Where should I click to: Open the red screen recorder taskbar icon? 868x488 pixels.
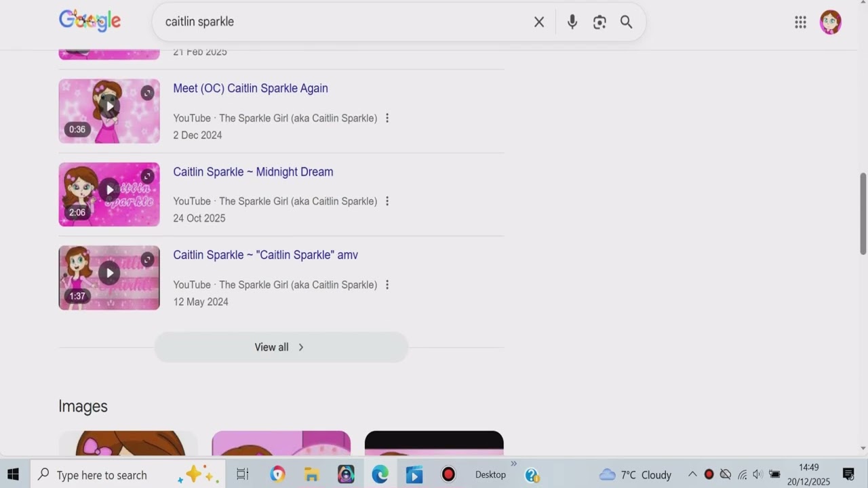pyautogui.click(x=448, y=474)
